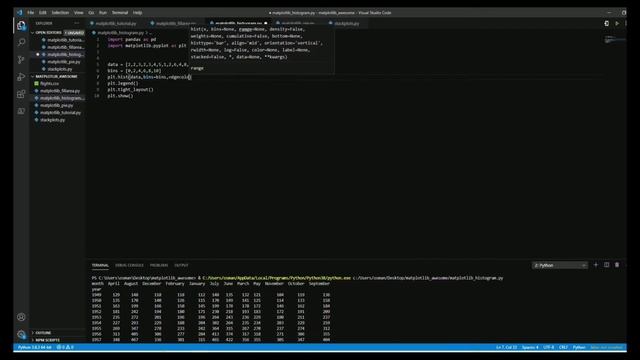Viewport: 640px width, 360px height.
Task: Click the UTF-8 encoding status item
Action: pyautogui.click(x=549, y=347)
